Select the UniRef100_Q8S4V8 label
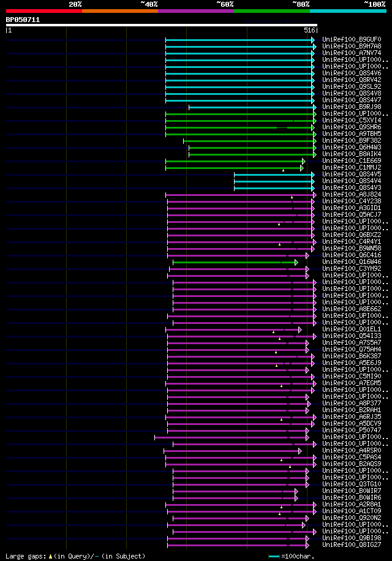 (x=352, y=93)
